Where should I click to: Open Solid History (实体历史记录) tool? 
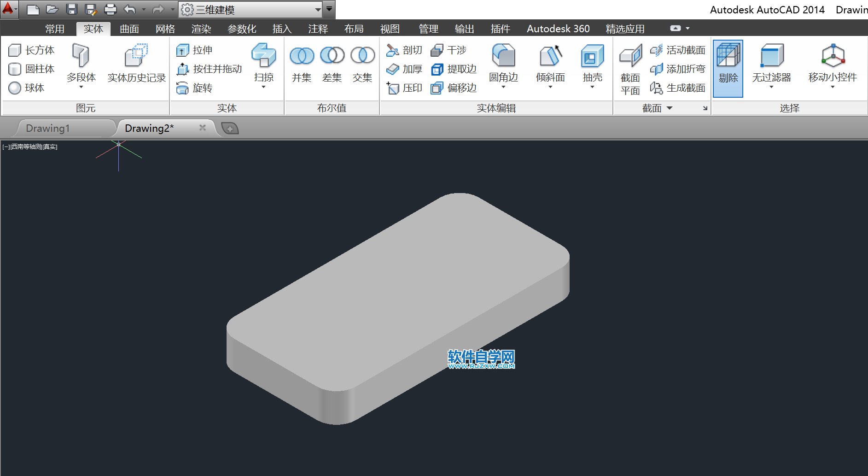pyautogui.click(x=136, y=64)
